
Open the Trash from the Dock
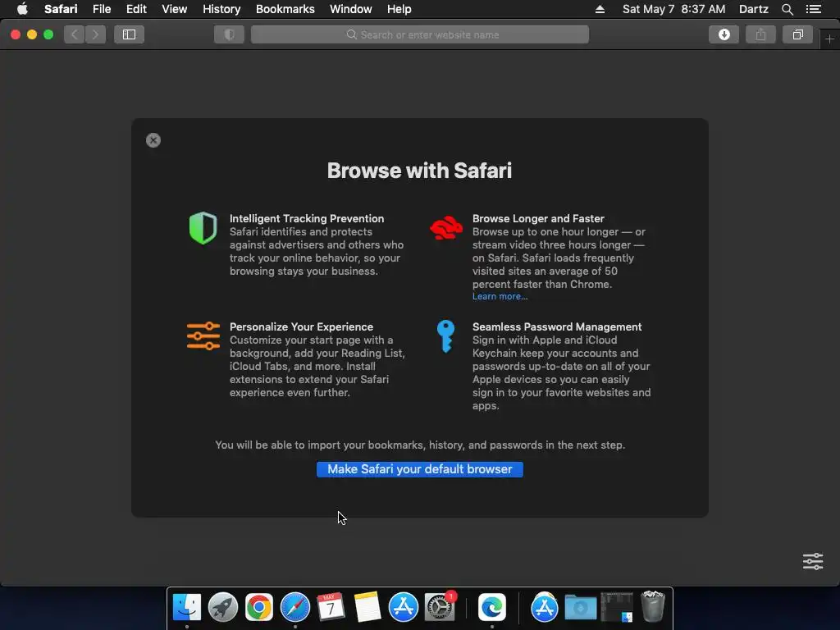pyautogui.click(x=653, y=606)
